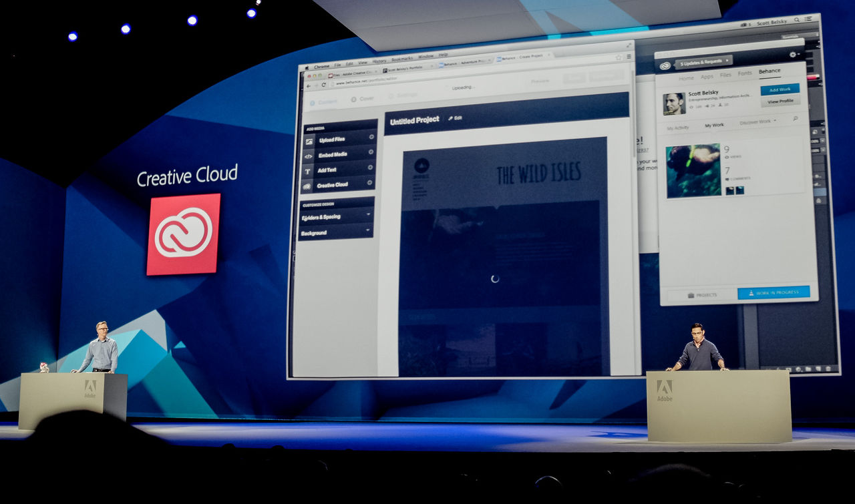Open the File menu
The width and height of the screenshot is (855, 504).
click(x=338, y=65)
